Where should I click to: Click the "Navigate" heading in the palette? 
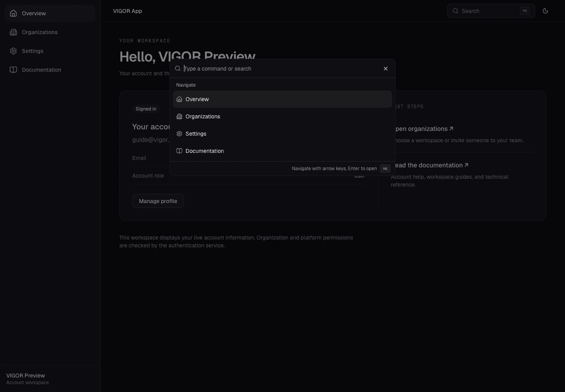pyautogui.click(x=186, y=85)
